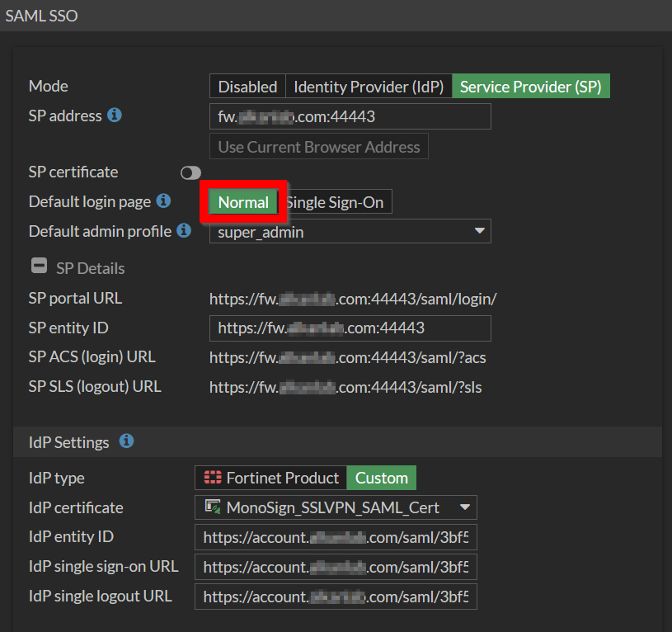Screen dimensions: 672x632
Task: Click the info icon beside Default admin profile
Action: pos(184,230)
